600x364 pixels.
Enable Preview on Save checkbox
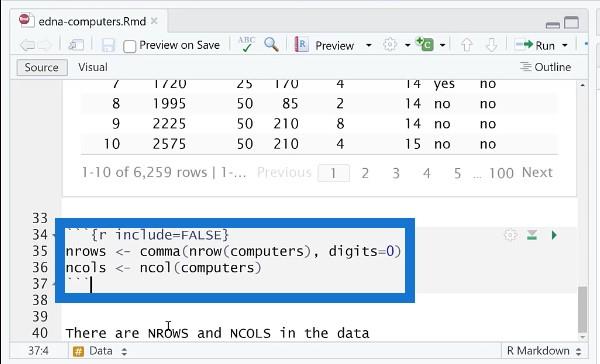(129, 46)
